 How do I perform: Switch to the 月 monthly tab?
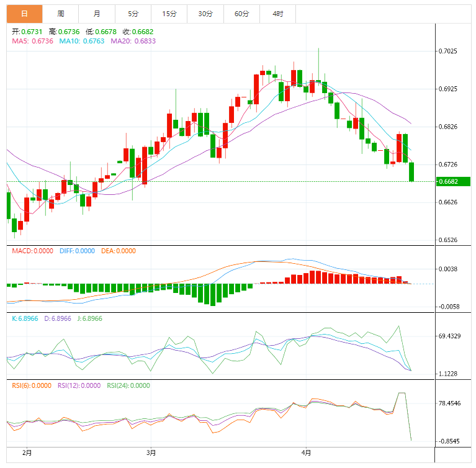[x=97, y=14]
